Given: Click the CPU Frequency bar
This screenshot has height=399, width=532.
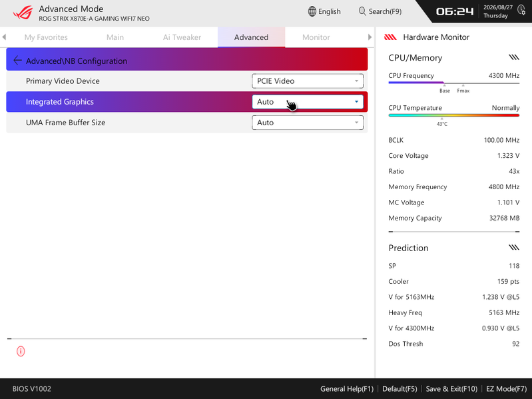Looking at the screenshot, I should [x=454, y=83].
